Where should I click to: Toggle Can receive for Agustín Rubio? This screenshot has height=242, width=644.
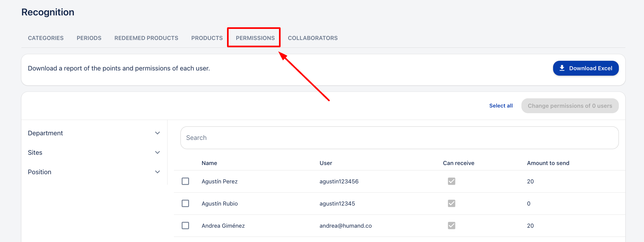click(x=451, y=203)
